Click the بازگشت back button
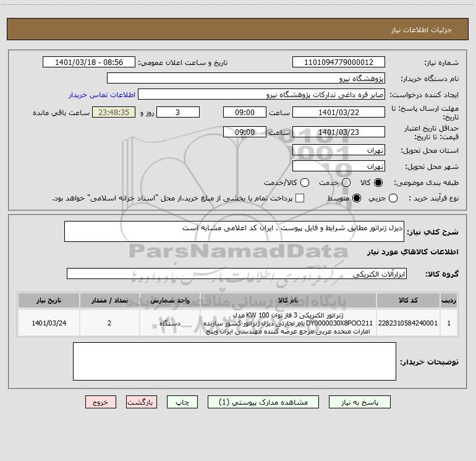Image resolution: width=476 pixels, height=461 pixels. pyautogui.click(x=142, y=402)
